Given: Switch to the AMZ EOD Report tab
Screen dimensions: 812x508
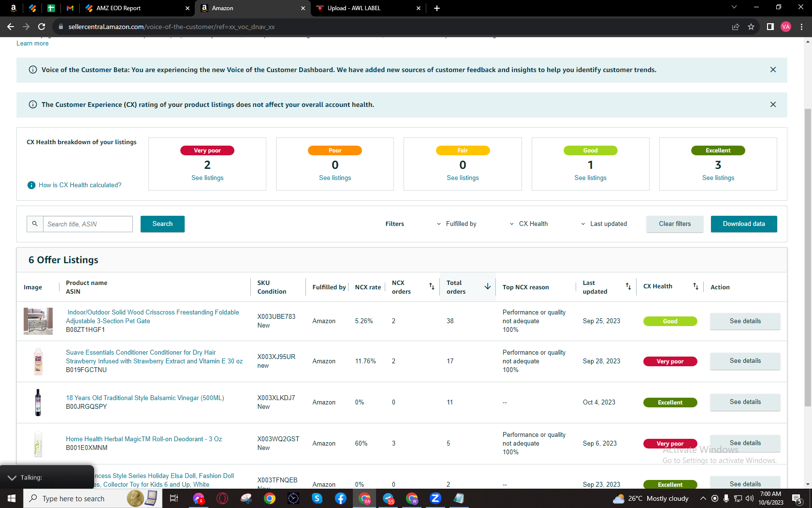Looking at the screenshot, I should point(137,8).
